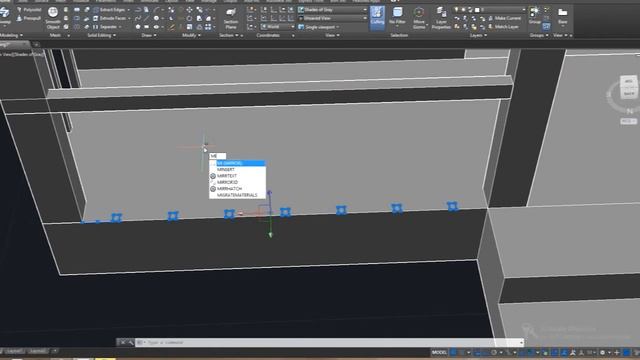Screen dimensions: 640x360
Task: Click the Group button
Action: pos(535,16)
